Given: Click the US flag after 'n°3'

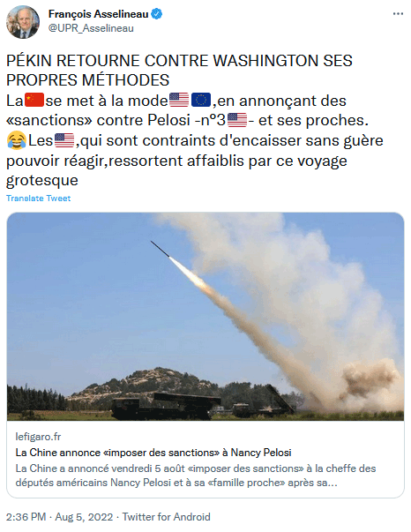Looking at the screenshot, I should pos(237,120).
